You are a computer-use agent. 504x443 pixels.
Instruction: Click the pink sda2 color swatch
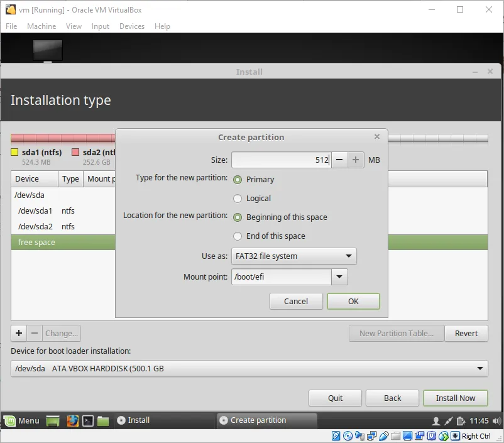click(75, 152)
